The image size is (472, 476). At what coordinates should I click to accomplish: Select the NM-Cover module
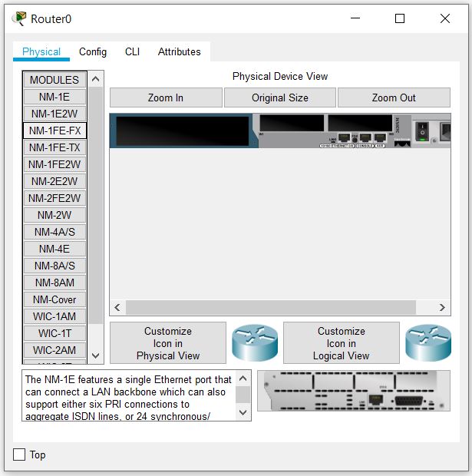point(54,299)
